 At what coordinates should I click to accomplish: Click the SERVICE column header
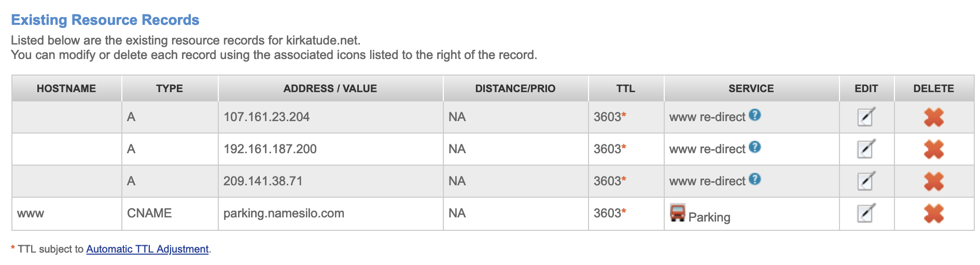(x=751, y=89)
